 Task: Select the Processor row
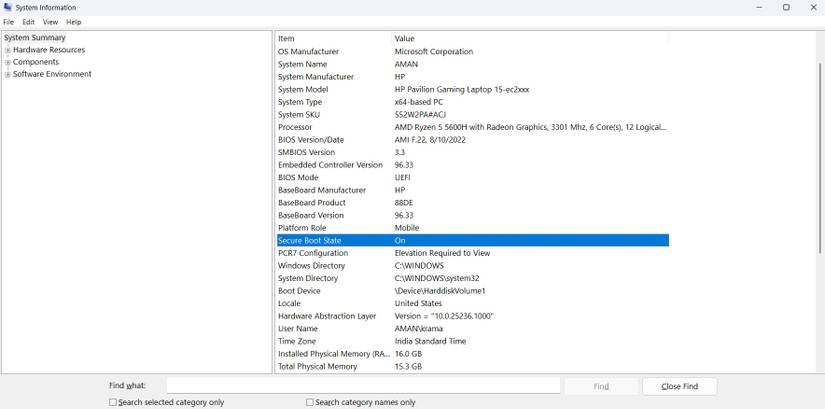[x=471, y=127]
